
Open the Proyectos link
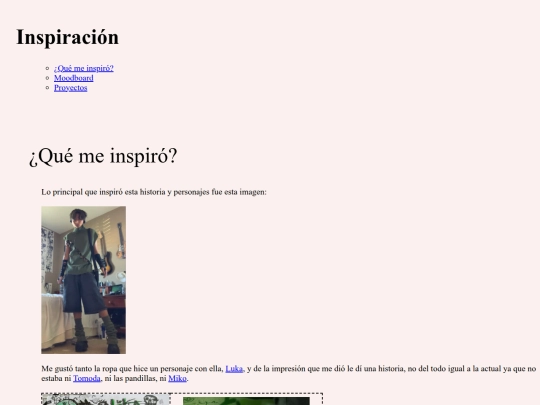click(x=71, y=88)
